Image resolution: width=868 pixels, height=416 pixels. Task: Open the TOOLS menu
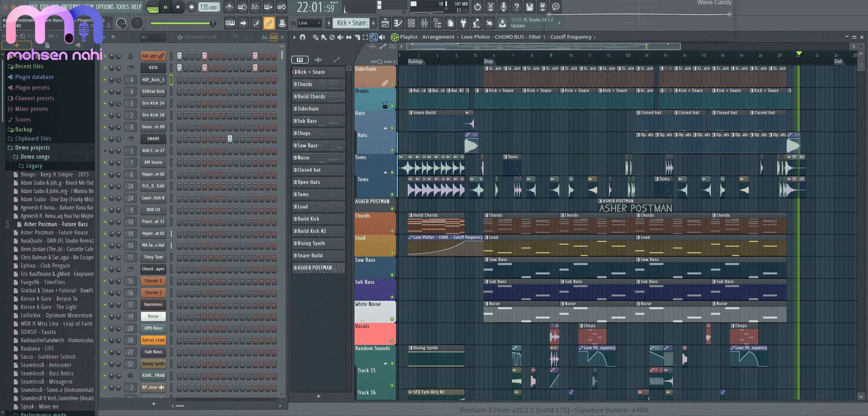pyautogui.click(x=122, y=7)
